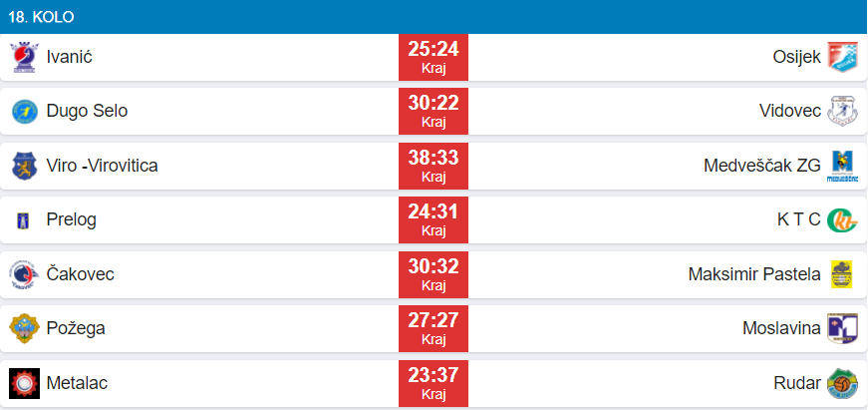Click the Osijek club crest

tap(842, 57)
